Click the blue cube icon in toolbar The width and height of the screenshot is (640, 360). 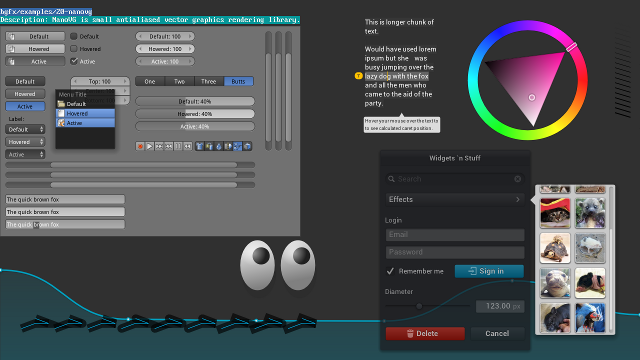click(247, 146)
